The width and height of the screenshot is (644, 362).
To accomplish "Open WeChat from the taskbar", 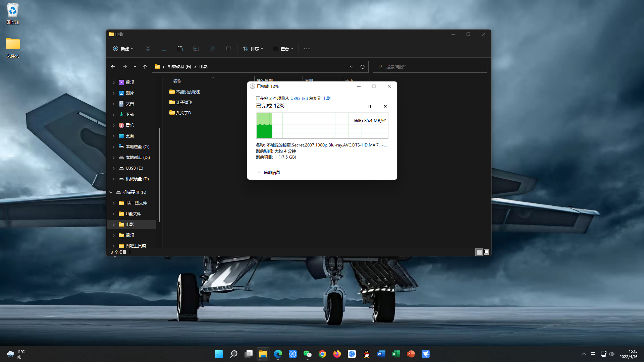I will tap(307, 354).
